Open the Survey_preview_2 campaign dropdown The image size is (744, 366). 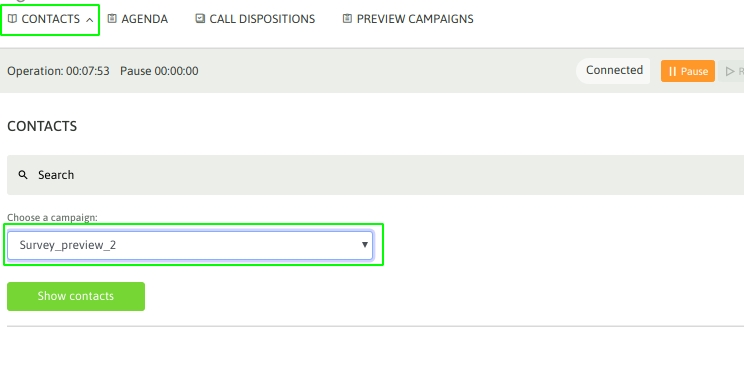[x=190, y=245]
